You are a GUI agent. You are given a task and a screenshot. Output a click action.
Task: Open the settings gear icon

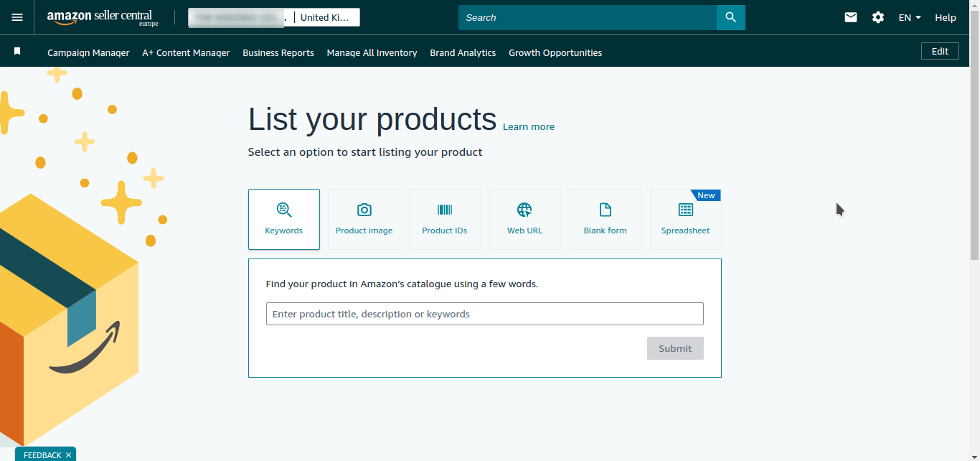coord(878,17)
